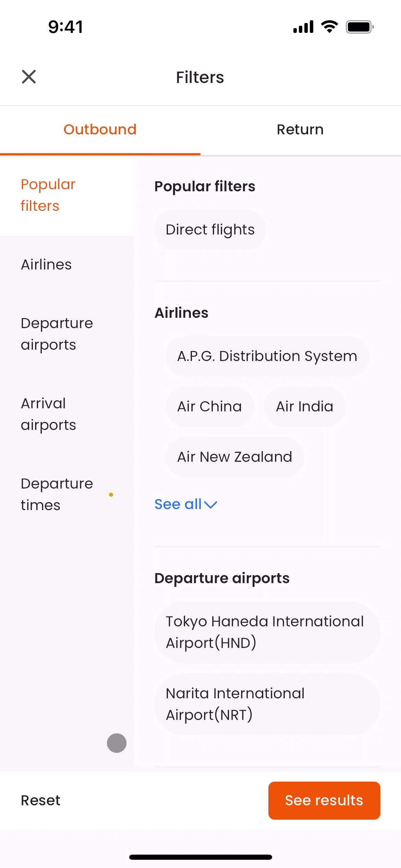Screen dimensions: 401x868
Task: Open the Airlines section in the sidebar
Action: coord(46,265)
